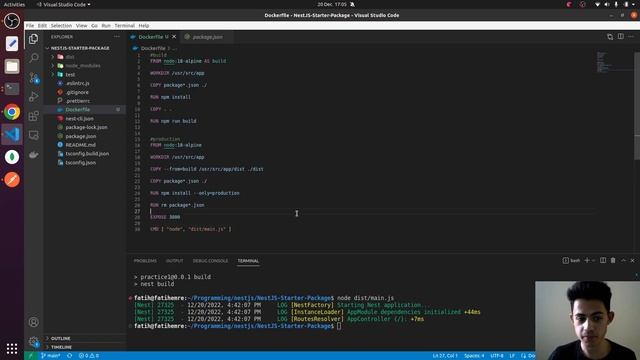Open the system tray menu in top bar
This screenshot has width=640, height=360.
click(616, 4)
